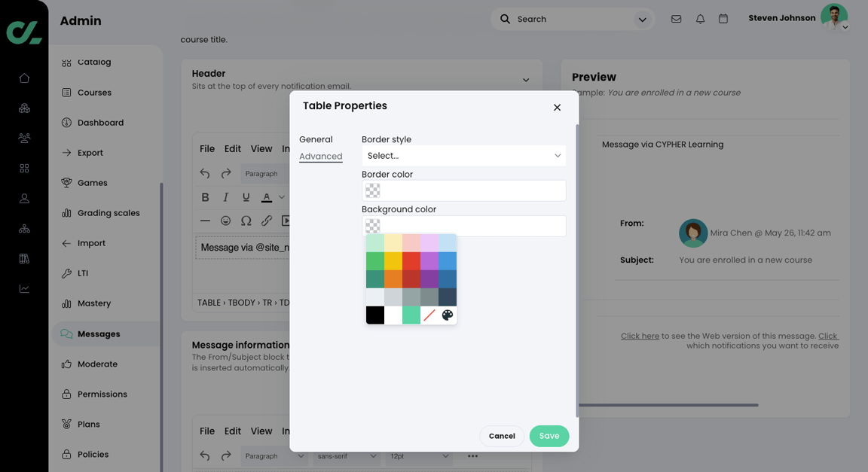
Task: Click the Background color input field
Action: pos(463,226)
